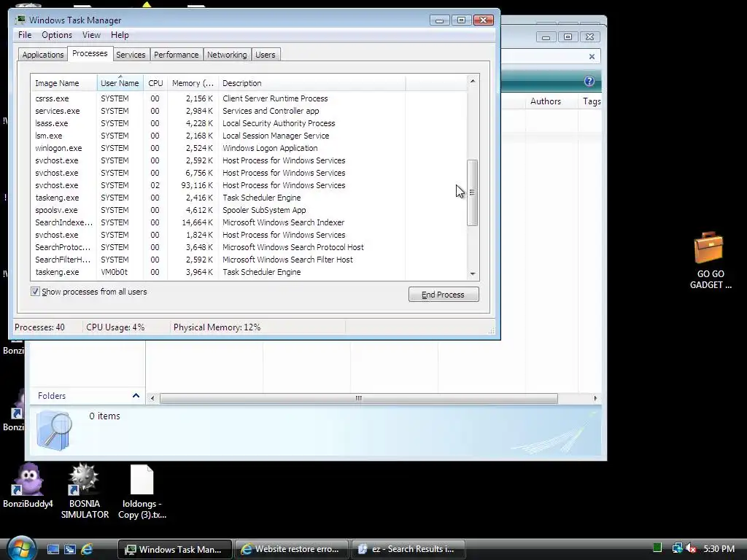
Task: Click the help icon in search window
Action: point(589,81)
